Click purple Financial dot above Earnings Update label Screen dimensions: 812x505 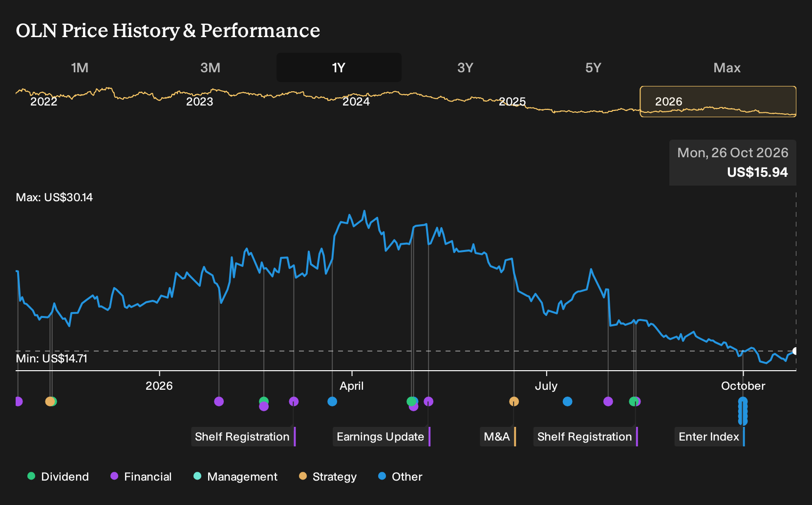(428, 401)
